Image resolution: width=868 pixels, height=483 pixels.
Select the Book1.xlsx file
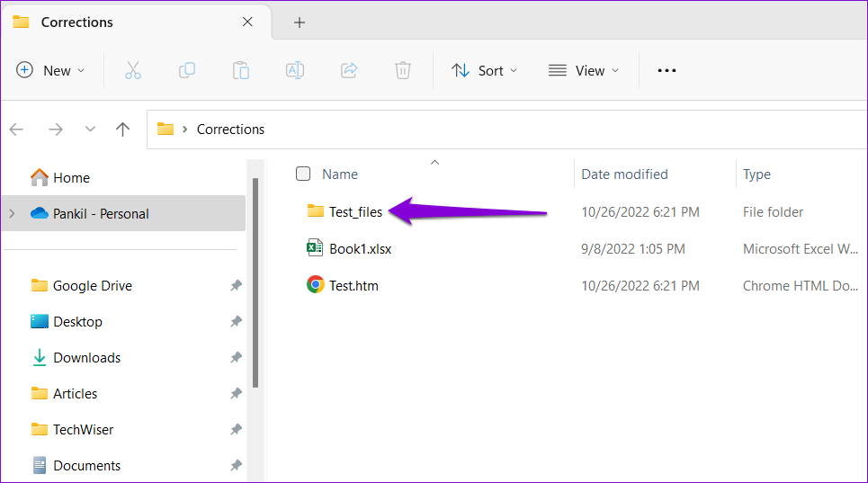click(360, 249)
